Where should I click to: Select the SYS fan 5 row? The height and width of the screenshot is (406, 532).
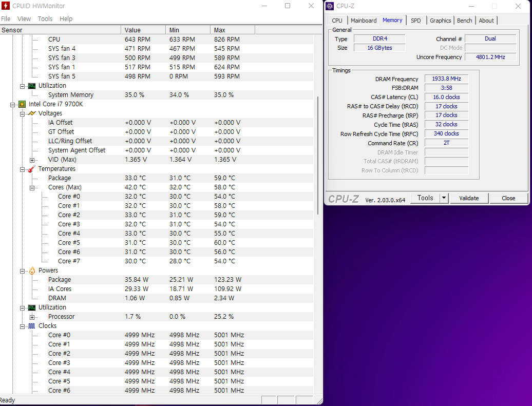coord(181,76)
